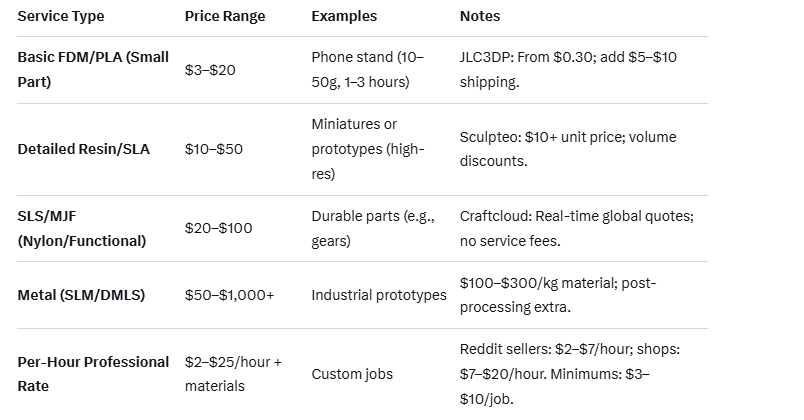The image size is (804, 420).
Task: Select the SLS/MJF (Nylon/Functional) row label
Action: (82, 228)
